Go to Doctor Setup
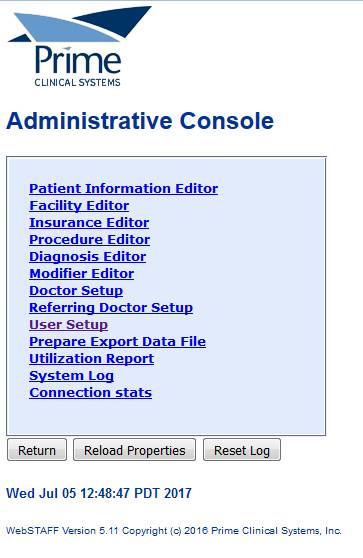Viewport: 363px width, 558px height. 76,291
